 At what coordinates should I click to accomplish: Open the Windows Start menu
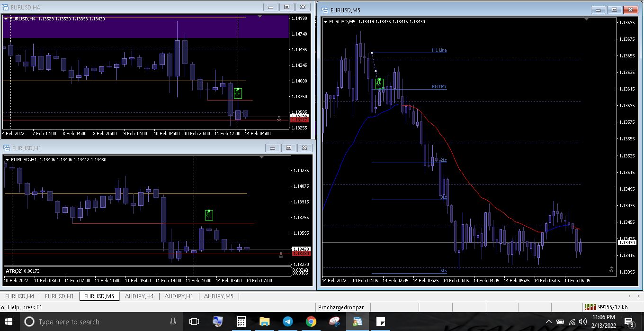coord(9,322)
